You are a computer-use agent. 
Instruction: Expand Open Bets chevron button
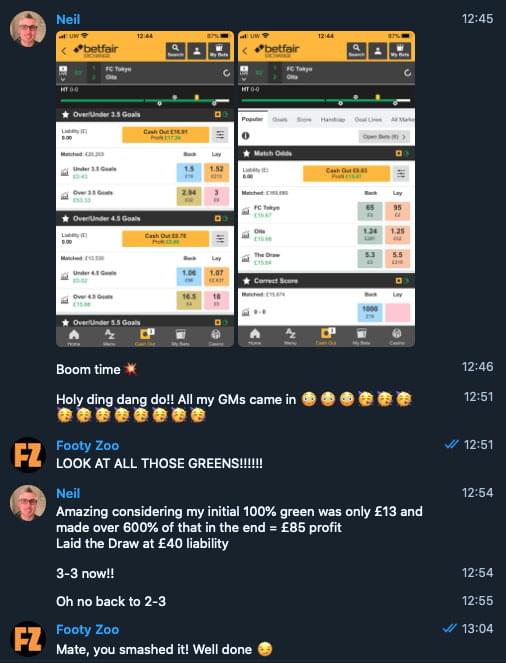[x=384, y=137]
